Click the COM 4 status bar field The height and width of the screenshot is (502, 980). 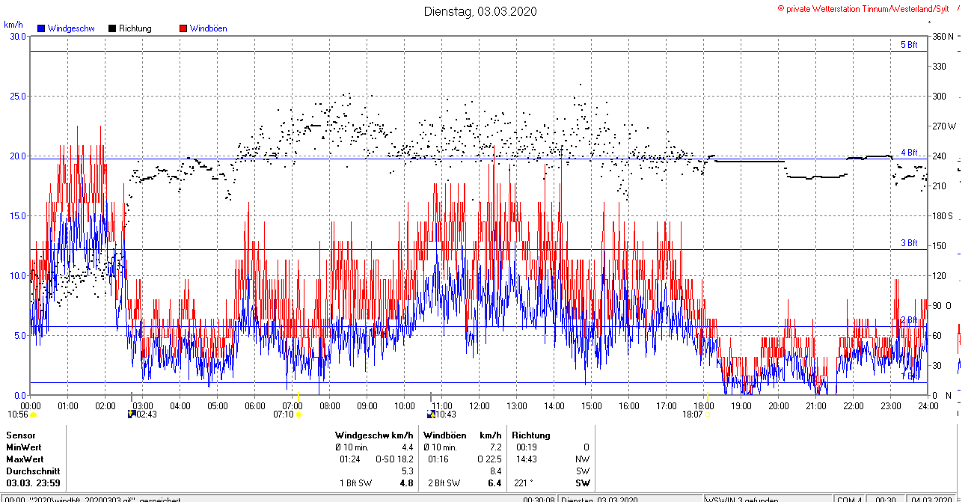click(x=850, y=499)
